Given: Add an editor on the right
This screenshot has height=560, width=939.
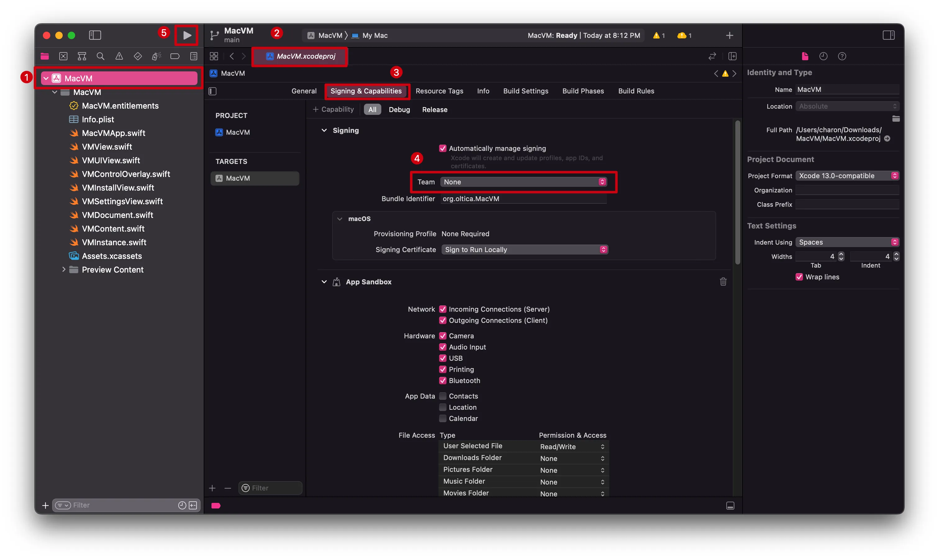Looking at the screenshot, I should tap(732, 56).
